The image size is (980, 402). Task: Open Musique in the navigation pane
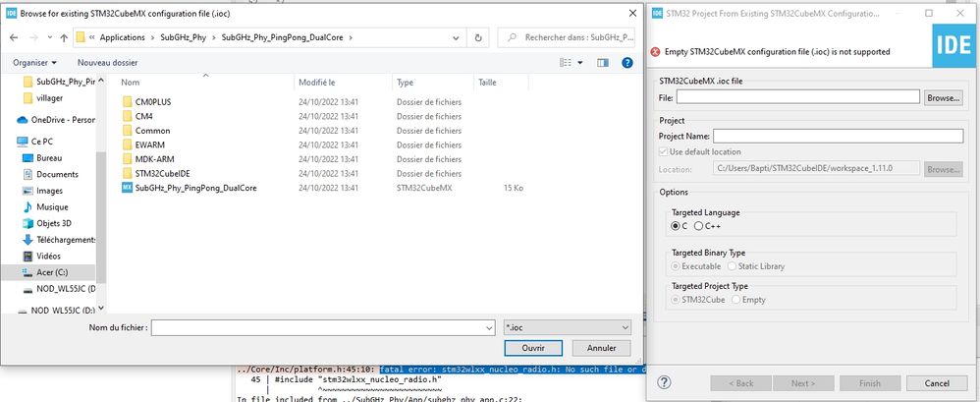tap(52, 207)
